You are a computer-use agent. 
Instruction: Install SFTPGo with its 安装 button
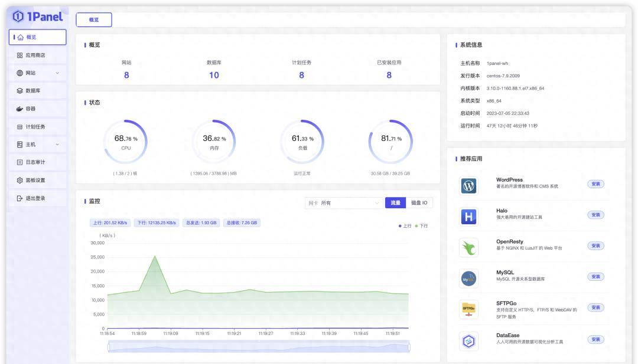[595, 307]
